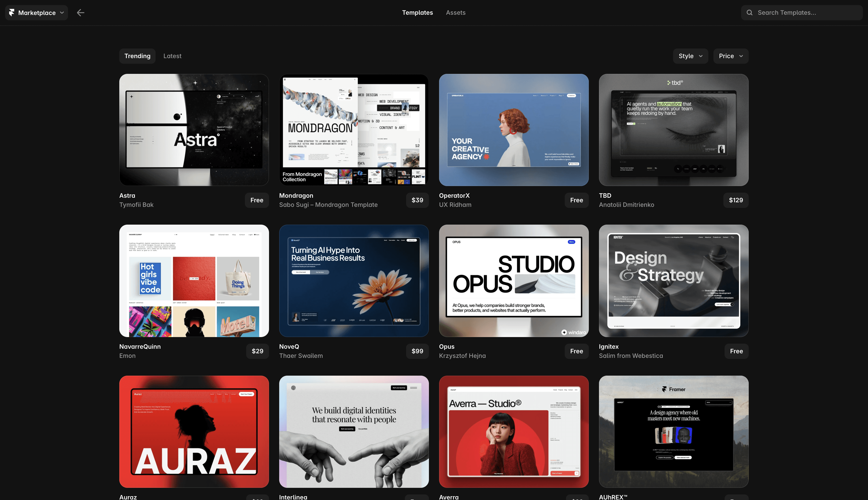Click the Free button for Ignitex

737,351
